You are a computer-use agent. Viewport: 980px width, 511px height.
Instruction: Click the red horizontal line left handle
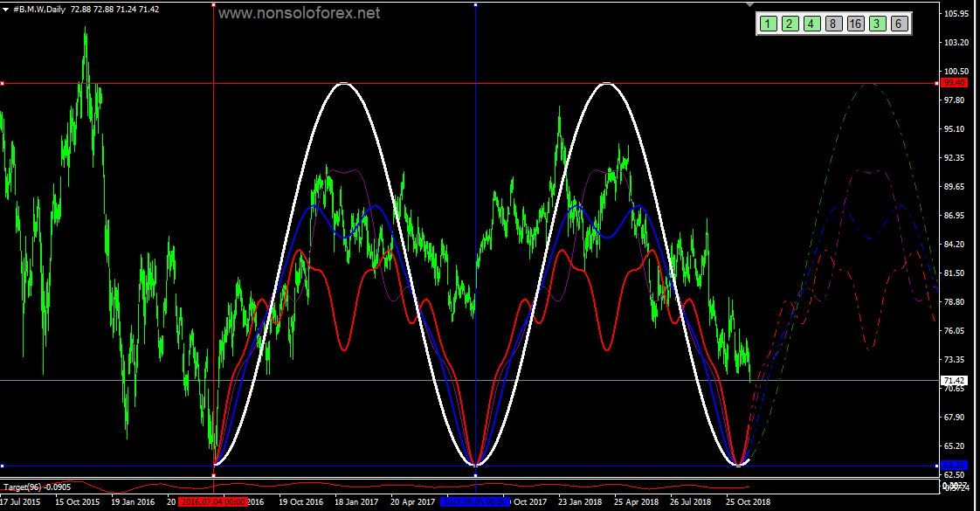click(3, 84)
